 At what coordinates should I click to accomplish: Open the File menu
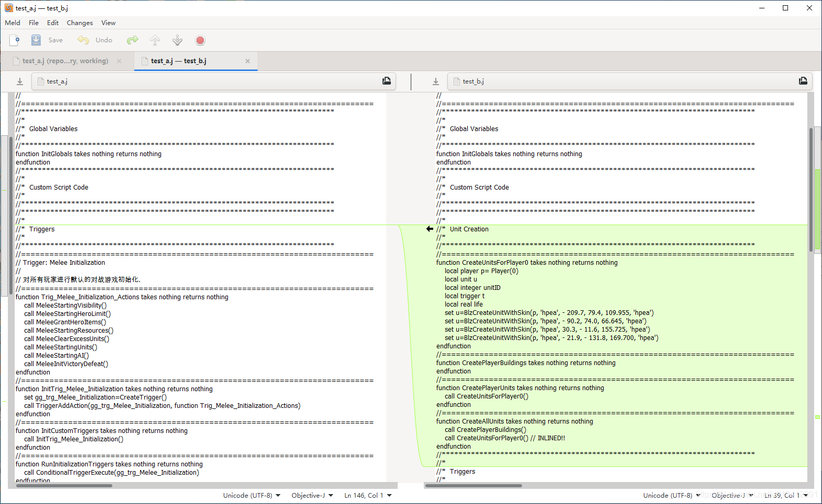33,23
